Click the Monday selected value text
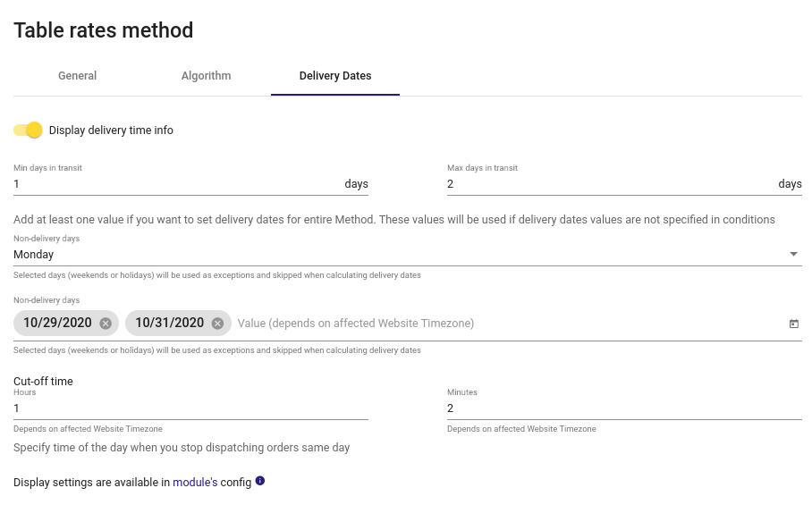 34,255
